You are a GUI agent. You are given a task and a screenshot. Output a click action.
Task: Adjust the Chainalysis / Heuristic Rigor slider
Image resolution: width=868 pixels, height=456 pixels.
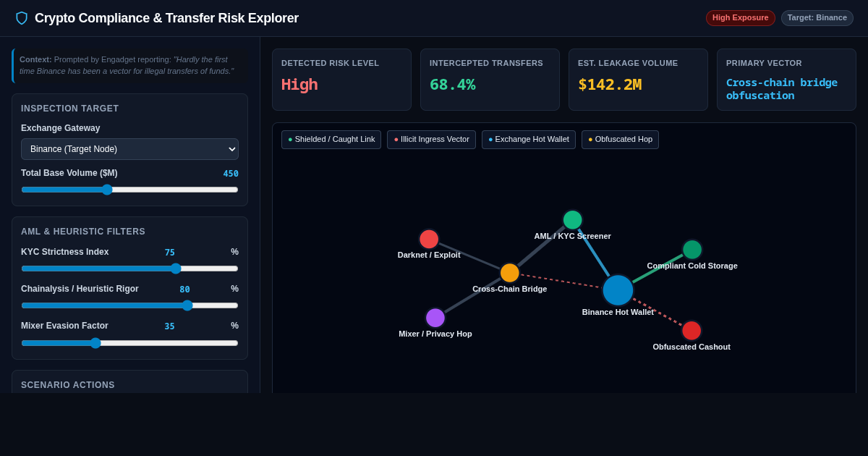pos(129,305)
